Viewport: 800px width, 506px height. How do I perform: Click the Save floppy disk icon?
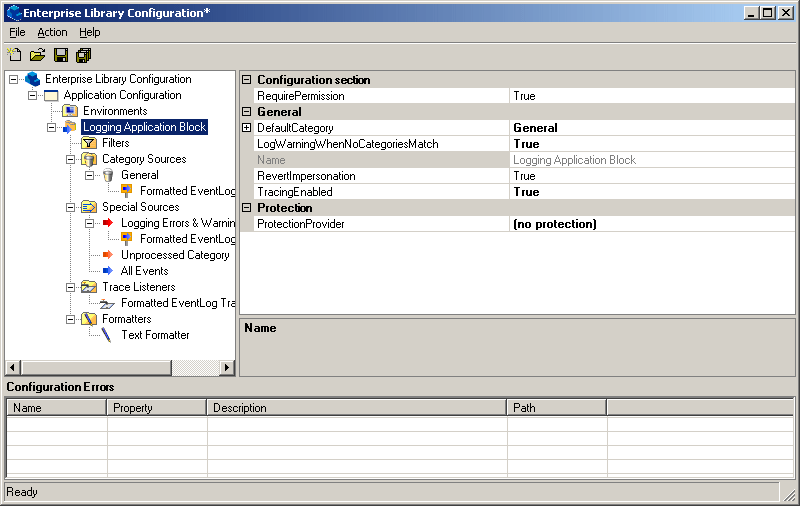[61, 55]
